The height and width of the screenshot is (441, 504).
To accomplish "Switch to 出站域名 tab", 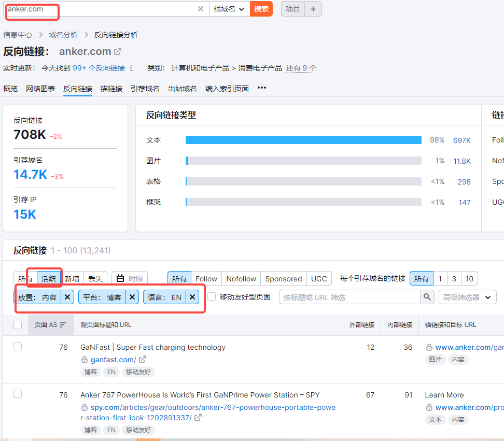I will coord(182,89).
